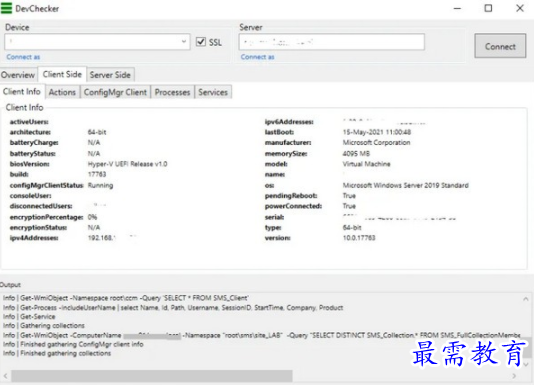Open the Device dropdown arrow
This screenshot has width=534, height=385.
click(184, 42)
